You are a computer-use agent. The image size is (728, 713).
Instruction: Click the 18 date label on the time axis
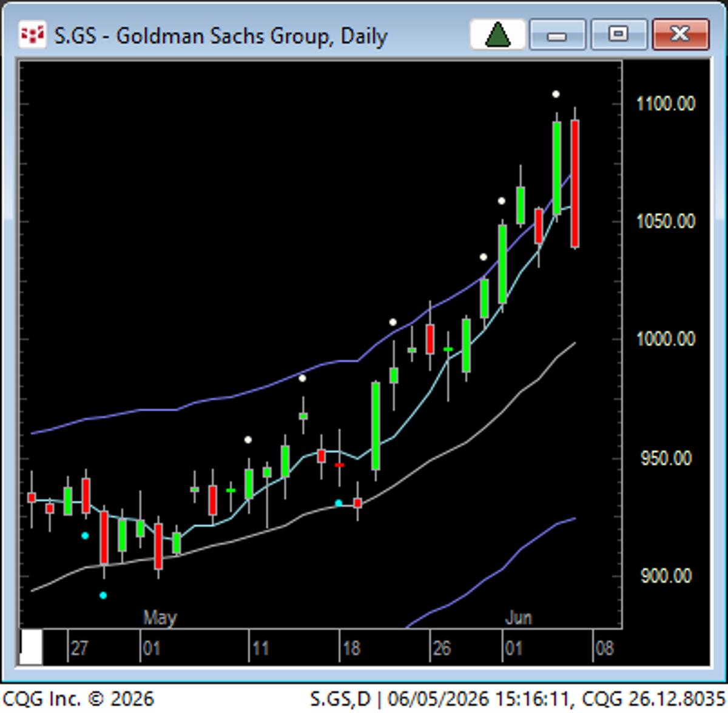point(351,648)
